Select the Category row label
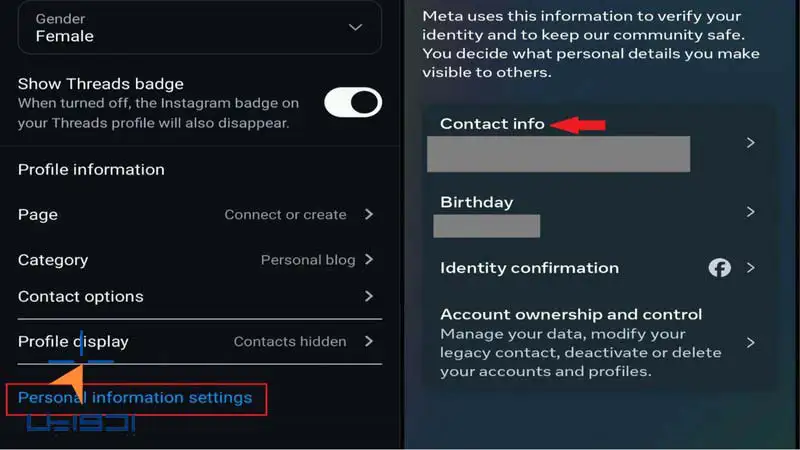Viewport: 800px width, 450px height. 53,260
